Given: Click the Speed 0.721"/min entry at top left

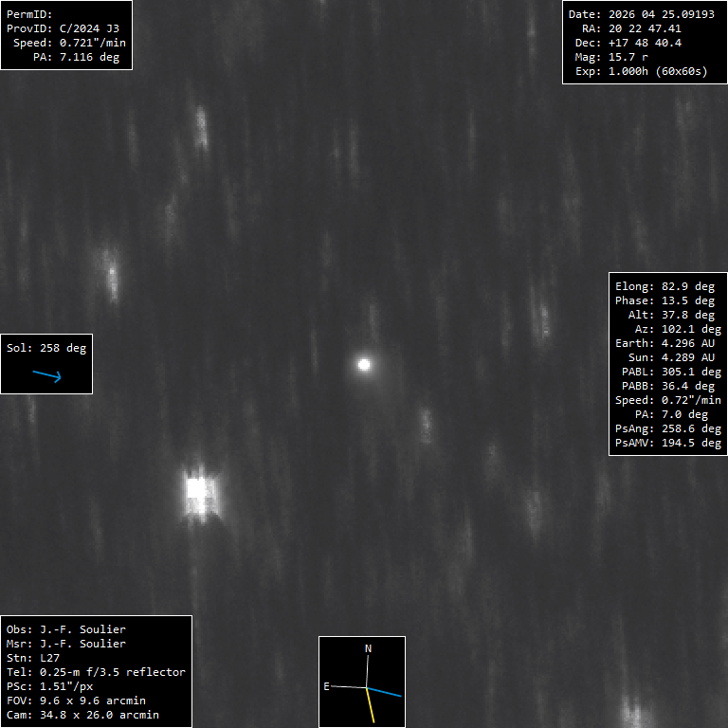Looking at the screenshot, I should tap(69, 43).
